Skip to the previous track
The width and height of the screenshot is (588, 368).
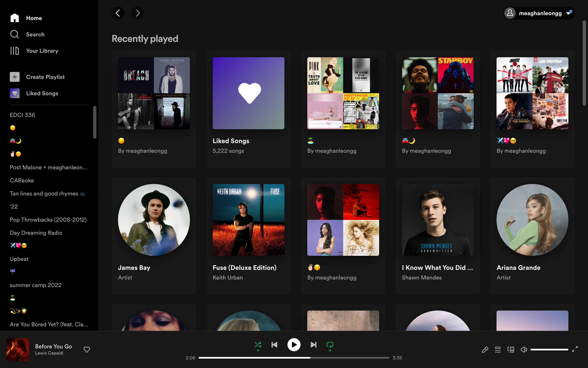pos(274,345)
